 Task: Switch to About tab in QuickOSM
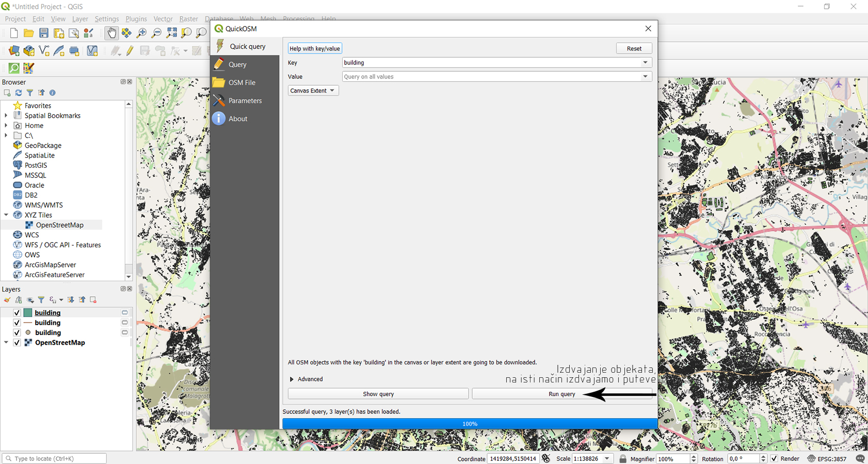(245, 119)
